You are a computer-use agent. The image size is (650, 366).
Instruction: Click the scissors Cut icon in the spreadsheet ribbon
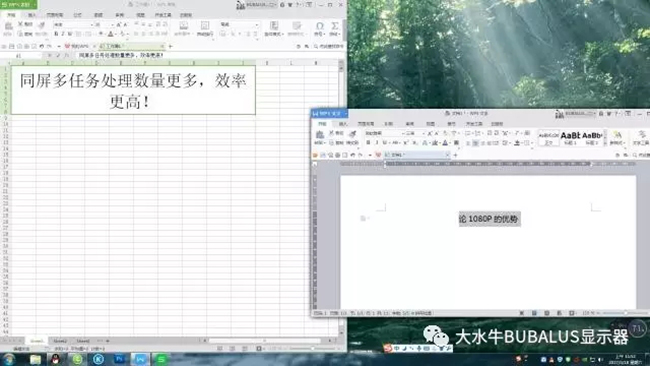click(x=20, y=25)
